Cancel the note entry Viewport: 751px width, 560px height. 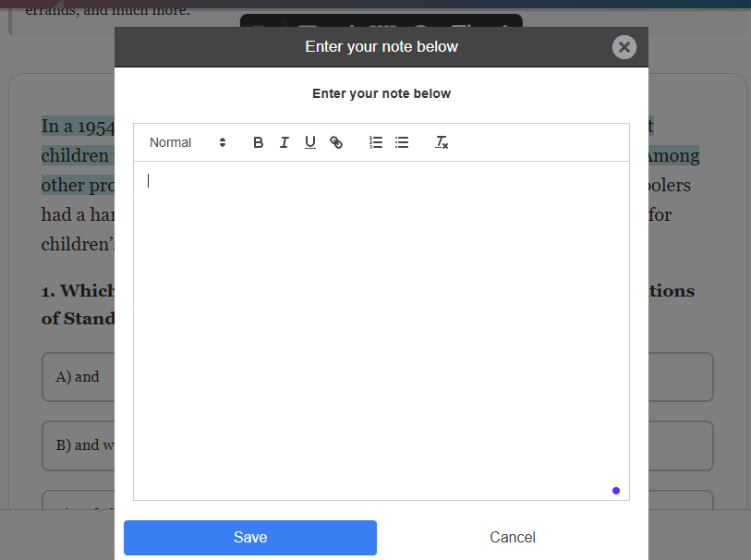513,538
